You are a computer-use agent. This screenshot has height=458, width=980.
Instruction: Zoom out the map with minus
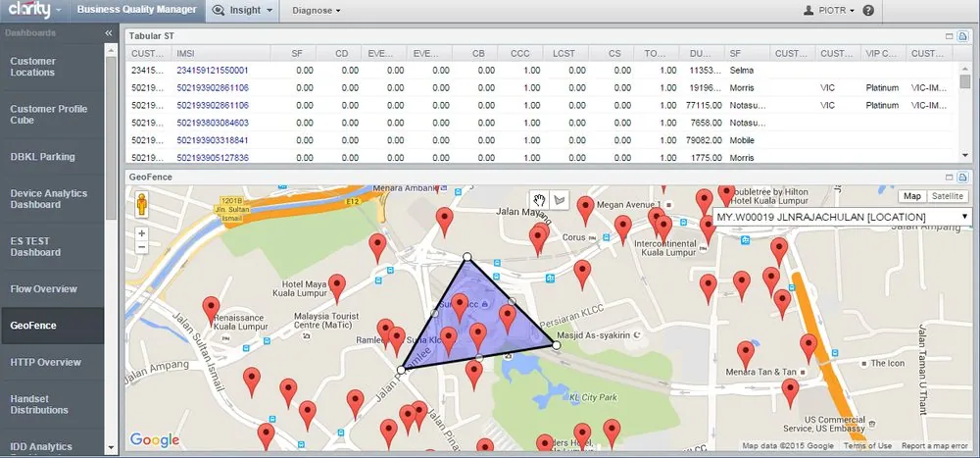click(x=142, y=247)
